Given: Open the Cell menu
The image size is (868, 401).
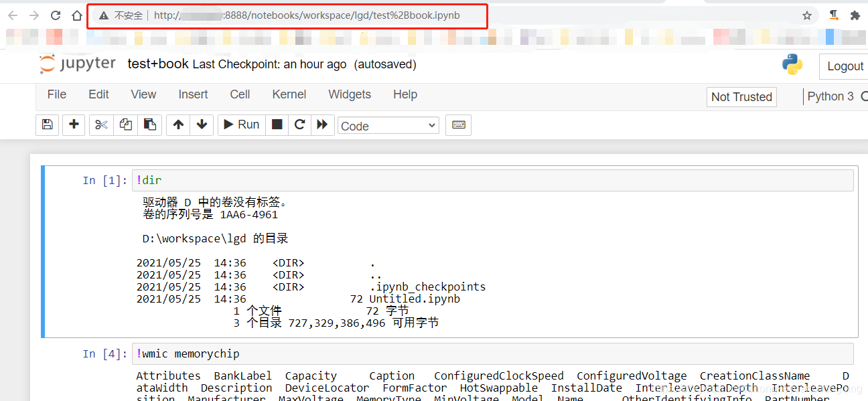Looking at the screenshot, I should click(x=239, y=94).
